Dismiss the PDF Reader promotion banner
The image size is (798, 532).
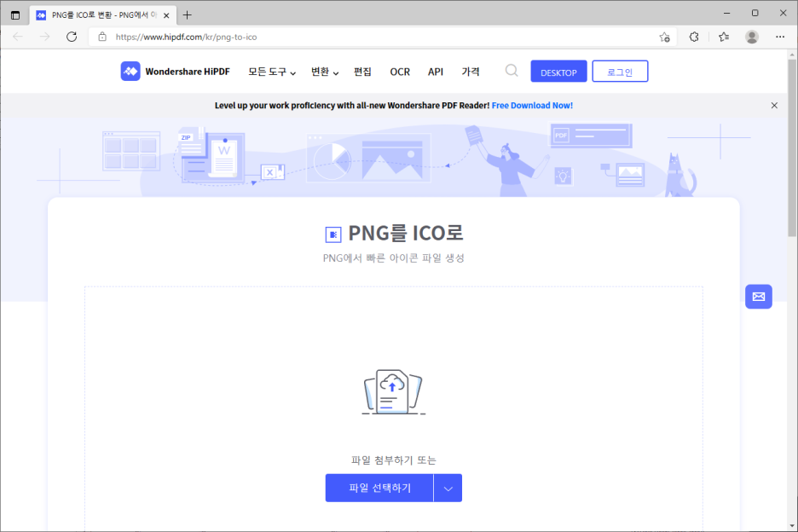[774, 106]
